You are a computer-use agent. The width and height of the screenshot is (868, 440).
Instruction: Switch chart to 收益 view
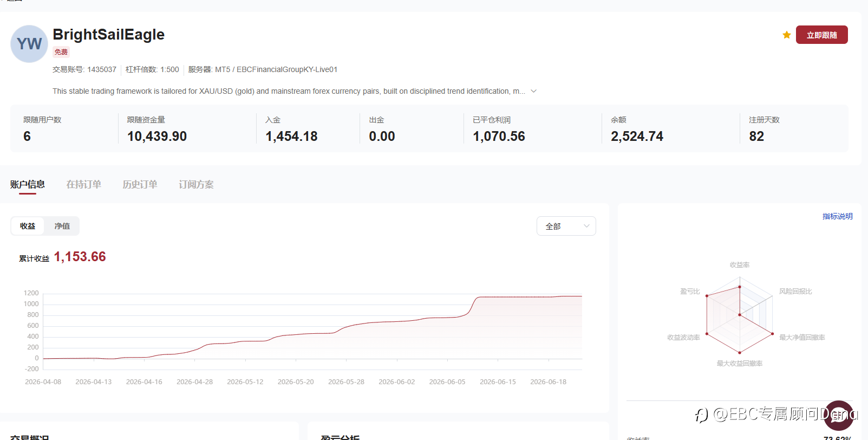pos(28,226)
